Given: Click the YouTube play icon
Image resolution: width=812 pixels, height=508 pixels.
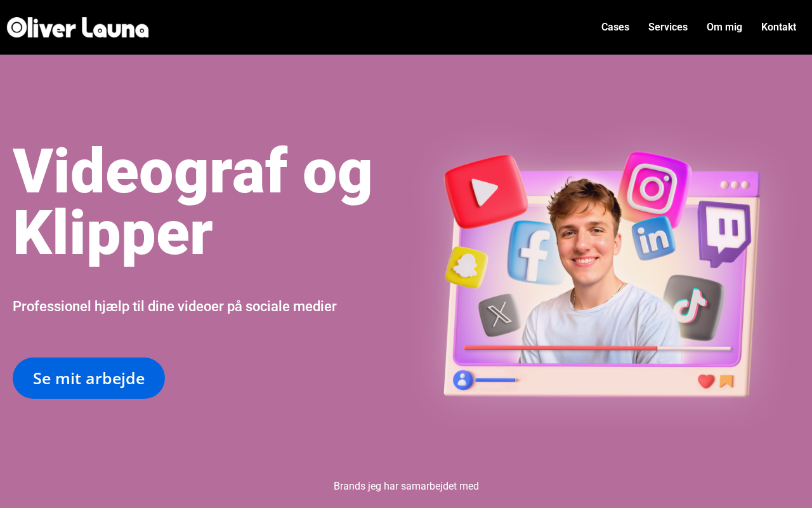Looking at the screenshot, I should pyautogui.click(x=486, y=191).
